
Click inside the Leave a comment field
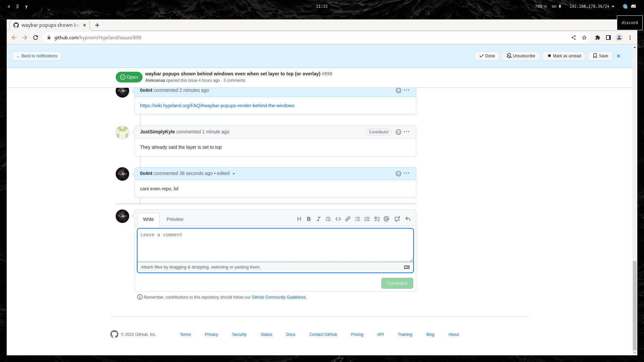coord(275,245)
